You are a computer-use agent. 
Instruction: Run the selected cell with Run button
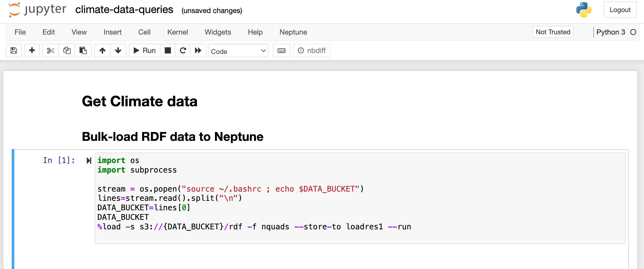[144, 50]
